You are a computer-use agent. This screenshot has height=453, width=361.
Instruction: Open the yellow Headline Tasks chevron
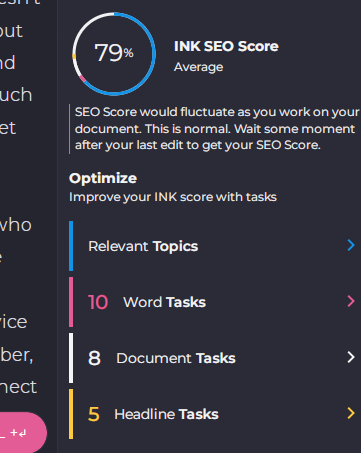pyautogui.click(x=351, y=413)
